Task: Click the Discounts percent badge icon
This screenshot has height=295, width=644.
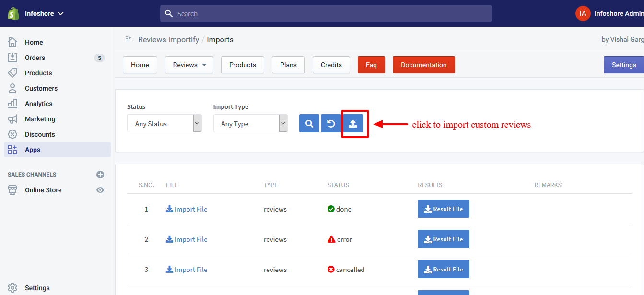Action: [x=12, y=134]
